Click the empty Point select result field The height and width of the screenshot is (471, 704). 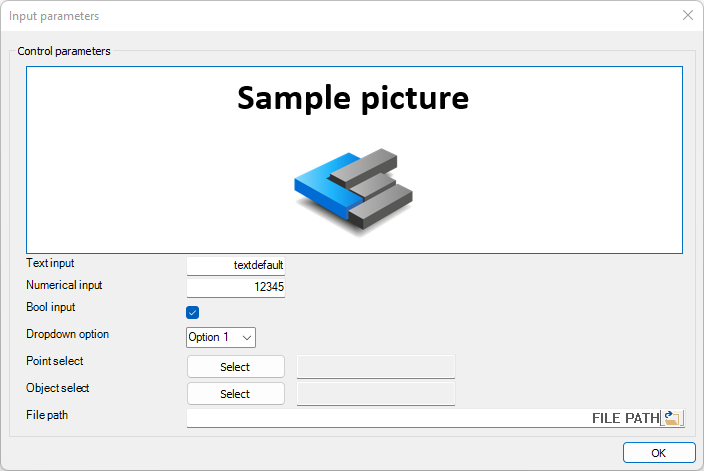376,367
